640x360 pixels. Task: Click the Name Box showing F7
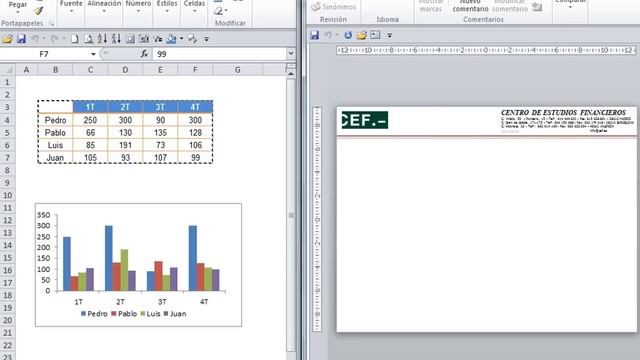pyautogui.click(x=44, y=54)
